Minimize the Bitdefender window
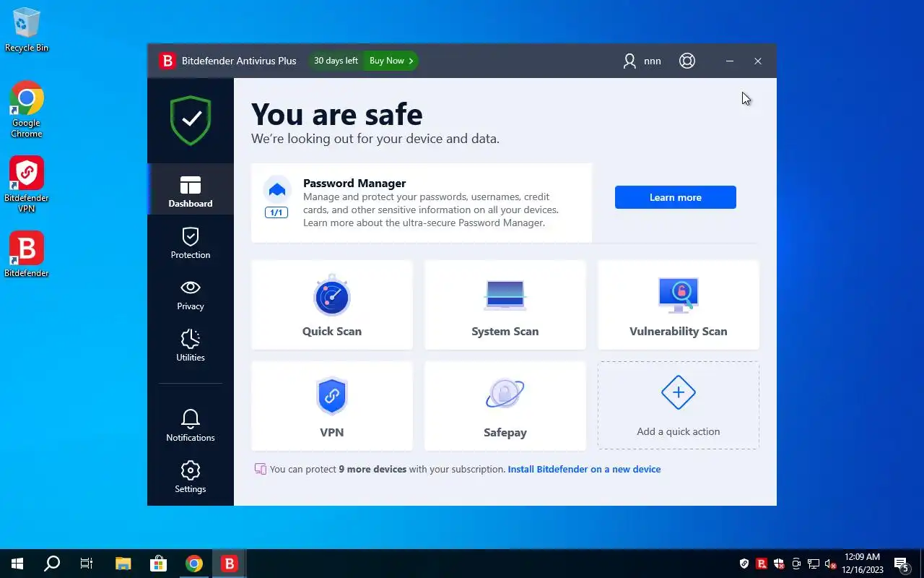 (x=730, y=61)
